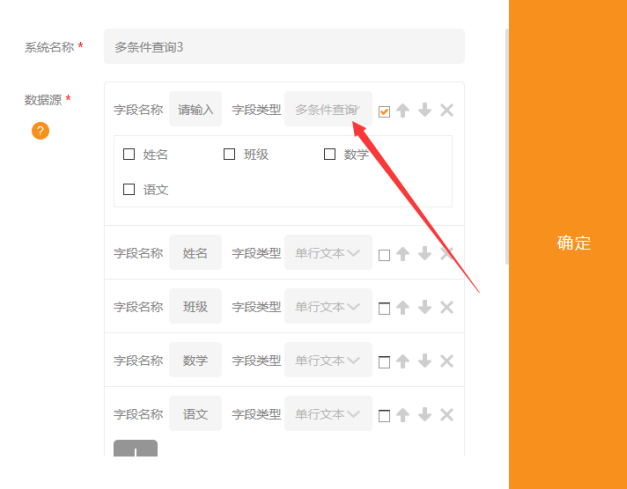Click the orange help question mark icon

point(40,131)
